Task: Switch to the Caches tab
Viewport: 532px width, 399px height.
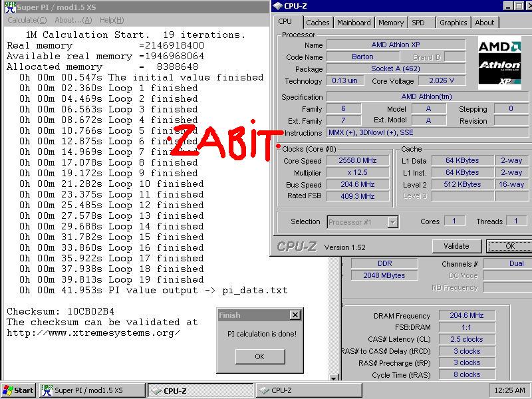Action: click(x=318, y=23)
